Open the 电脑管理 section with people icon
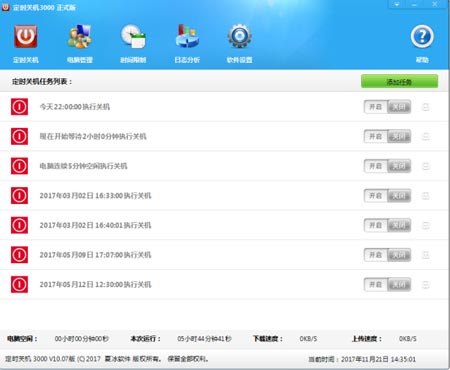 pos(80,43)
